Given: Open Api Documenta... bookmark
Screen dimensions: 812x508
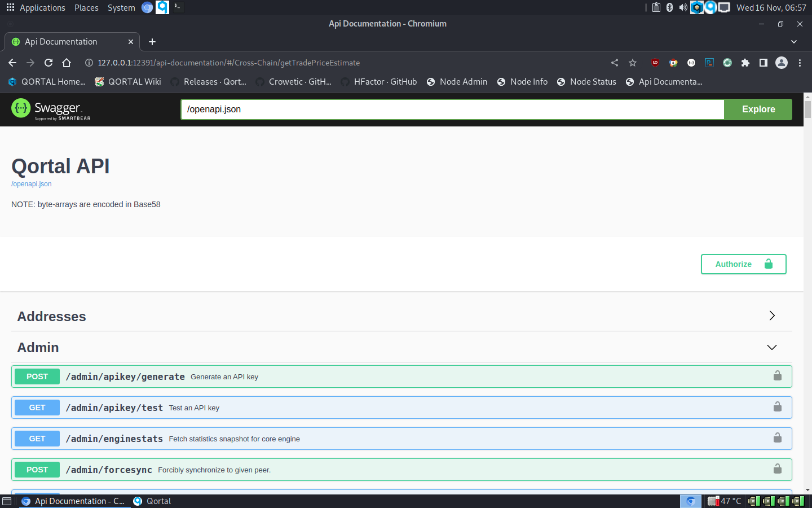Looking at the screenshot, I should pos(664,82).
